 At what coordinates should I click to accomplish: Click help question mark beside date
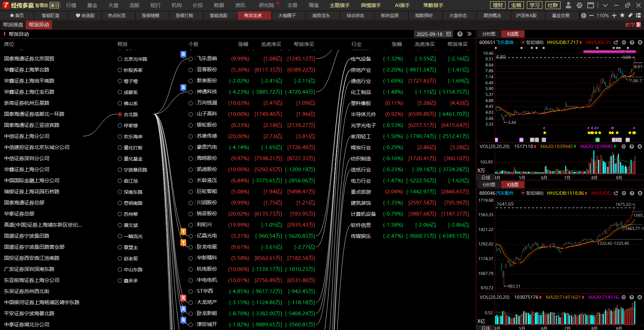tap(460, 34)
